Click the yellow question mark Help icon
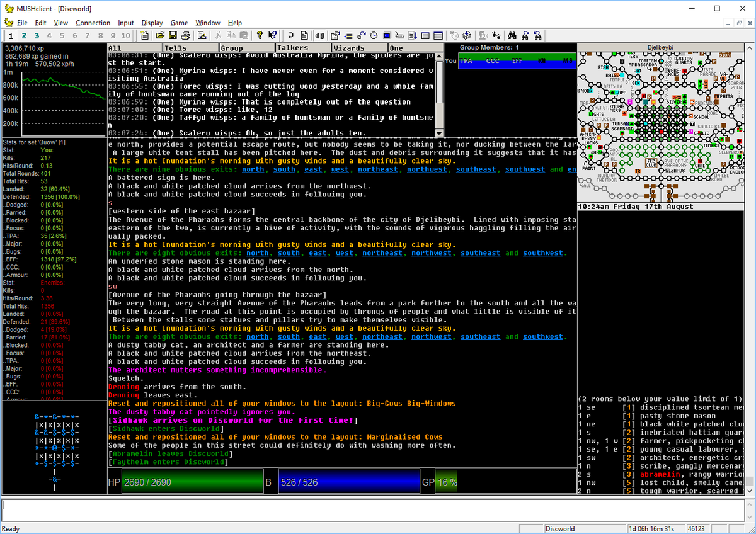Screen dimensions: 756x534 (260, 35)
